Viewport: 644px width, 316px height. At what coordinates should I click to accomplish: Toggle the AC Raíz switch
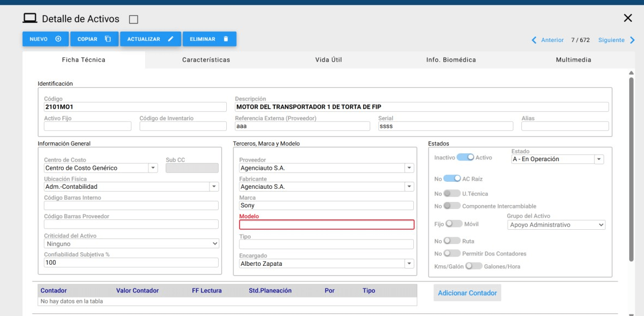tap(452, 178)
